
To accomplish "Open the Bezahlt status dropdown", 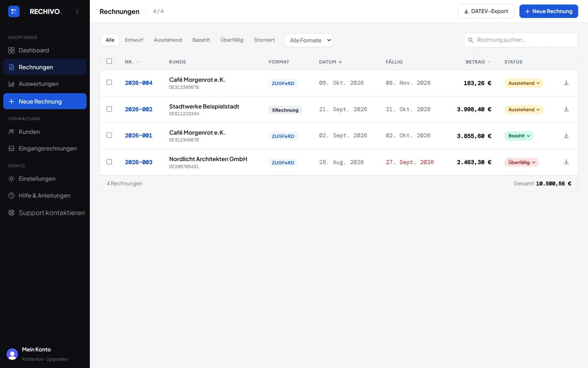I will [x=519, y=136].
